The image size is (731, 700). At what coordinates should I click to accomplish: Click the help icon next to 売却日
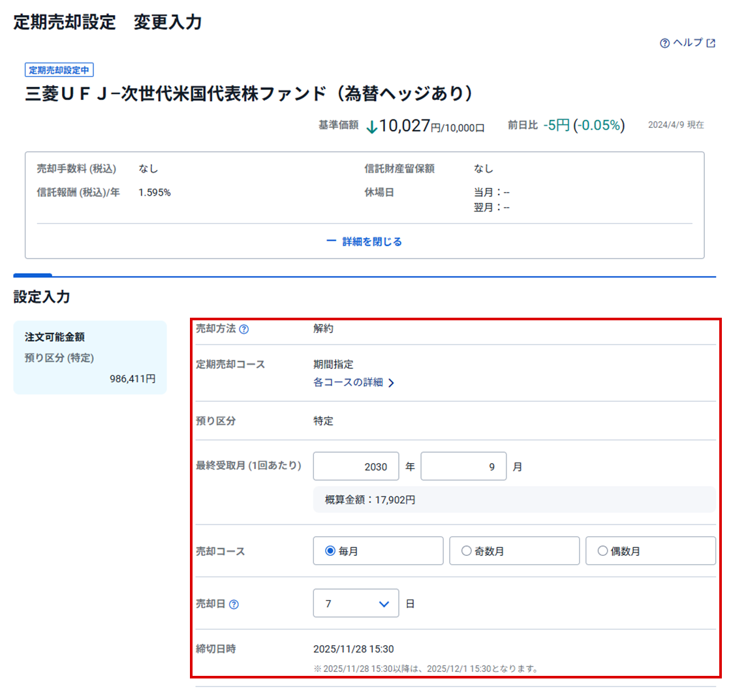pyautogui.click(x=234, y=604)
